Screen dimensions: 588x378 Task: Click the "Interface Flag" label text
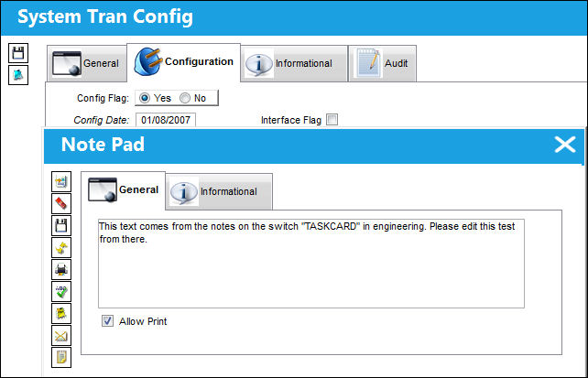(291, 120)
